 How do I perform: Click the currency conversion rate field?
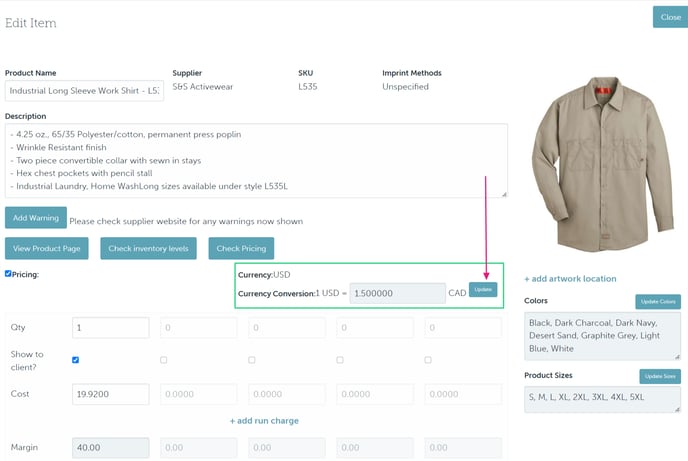point(397,293)
